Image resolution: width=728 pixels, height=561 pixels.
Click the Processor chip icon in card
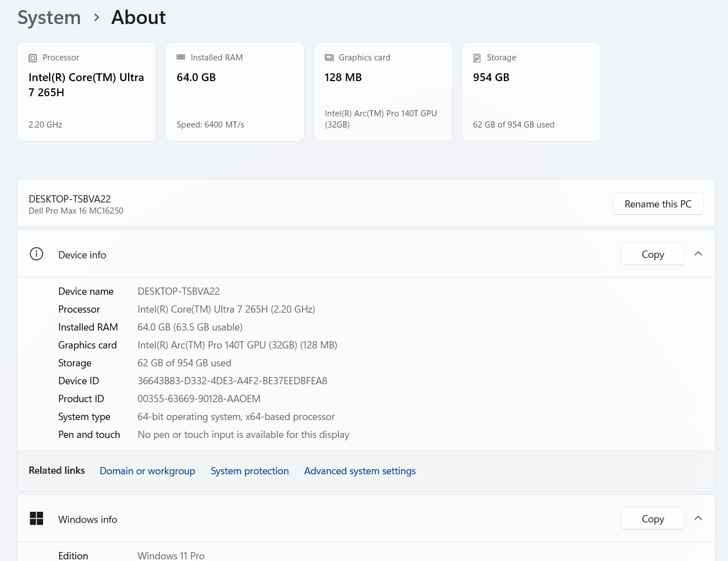[32, 58]
